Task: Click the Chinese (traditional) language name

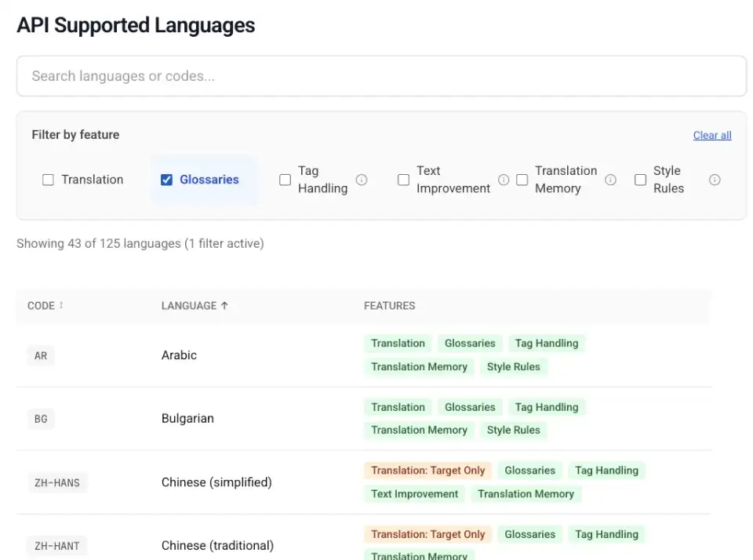Action: (217, 546)
